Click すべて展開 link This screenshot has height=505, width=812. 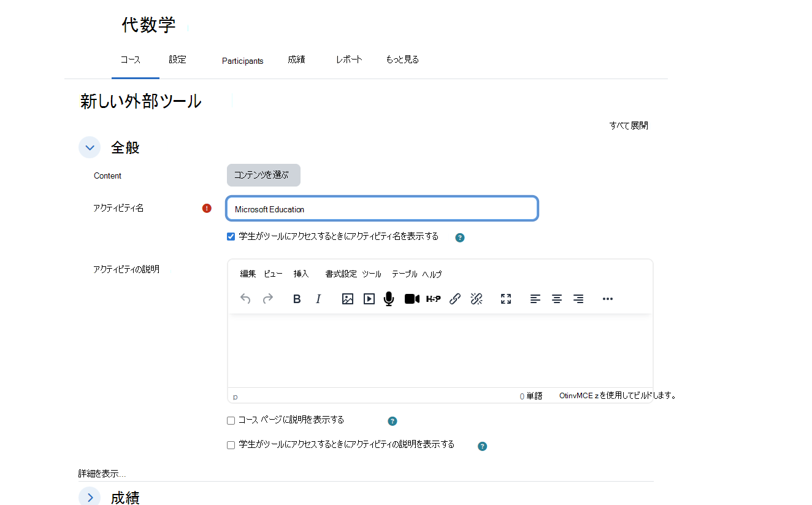pos(629,125)
